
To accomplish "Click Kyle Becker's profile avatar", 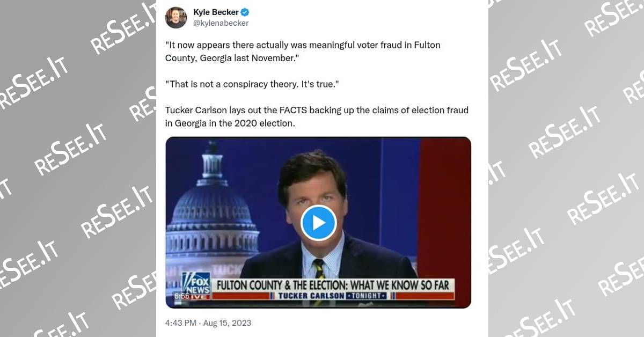I will click(x=176, y=18).
